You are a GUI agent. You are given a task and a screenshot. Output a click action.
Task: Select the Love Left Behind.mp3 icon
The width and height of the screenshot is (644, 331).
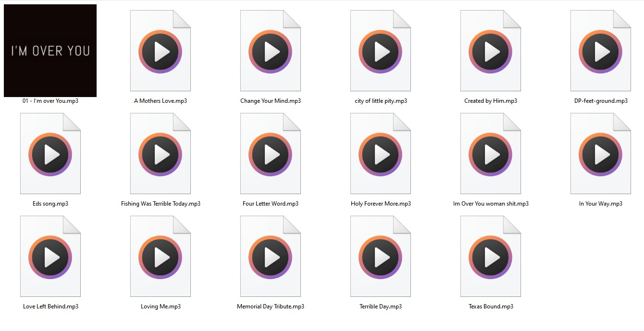(x=50, y=257)
